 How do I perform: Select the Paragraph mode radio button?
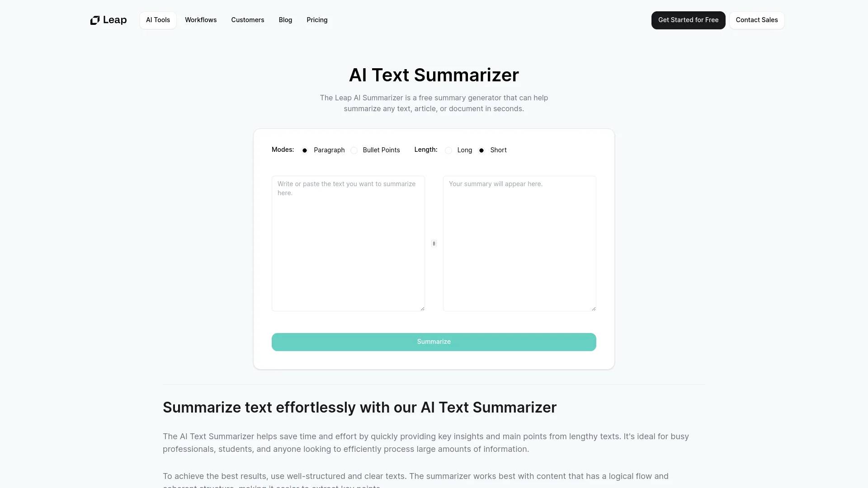(306, 150)
